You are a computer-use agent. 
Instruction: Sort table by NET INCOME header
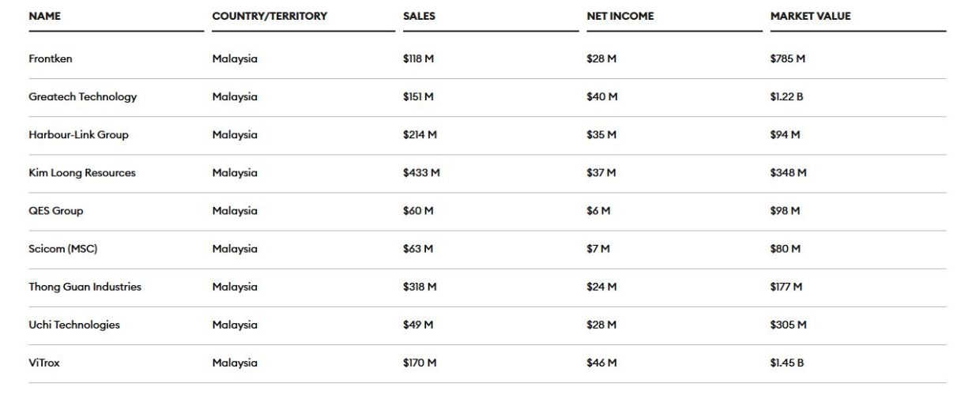click(620, 16)
